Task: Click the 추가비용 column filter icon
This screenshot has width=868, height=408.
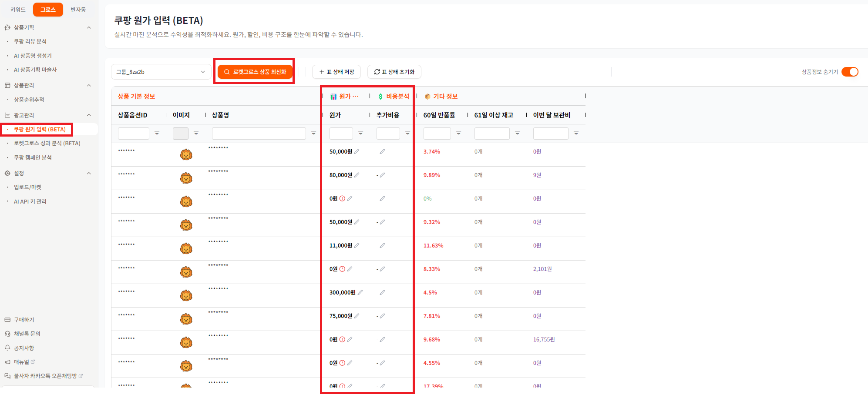Action: point(408,134)
